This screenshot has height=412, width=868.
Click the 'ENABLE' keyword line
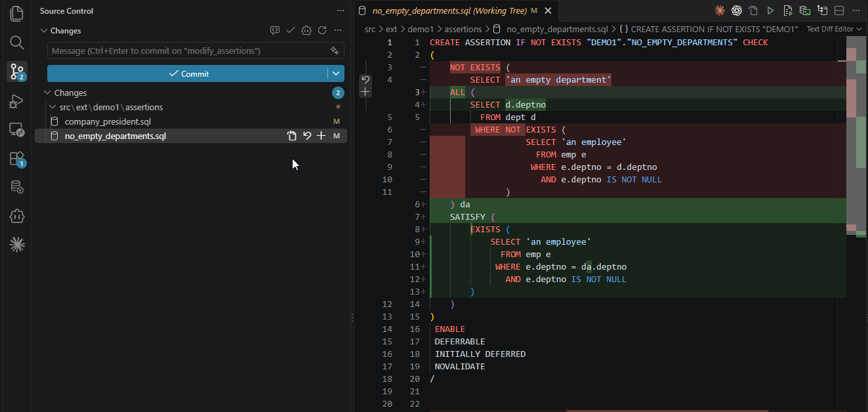coord(449,329)
